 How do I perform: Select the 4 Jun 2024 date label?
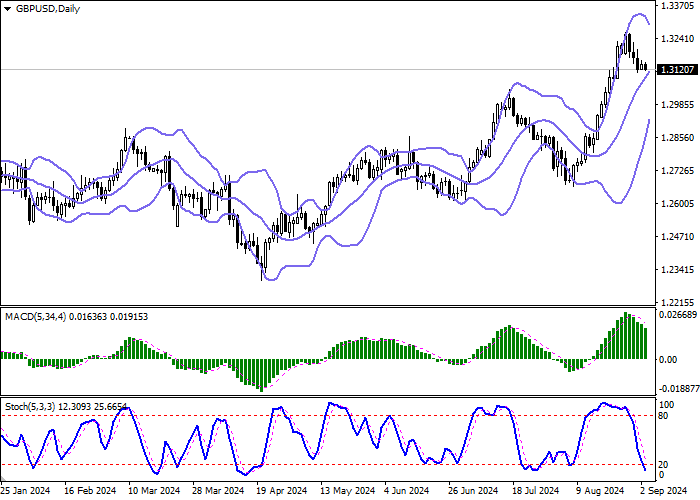click(407, 491)
